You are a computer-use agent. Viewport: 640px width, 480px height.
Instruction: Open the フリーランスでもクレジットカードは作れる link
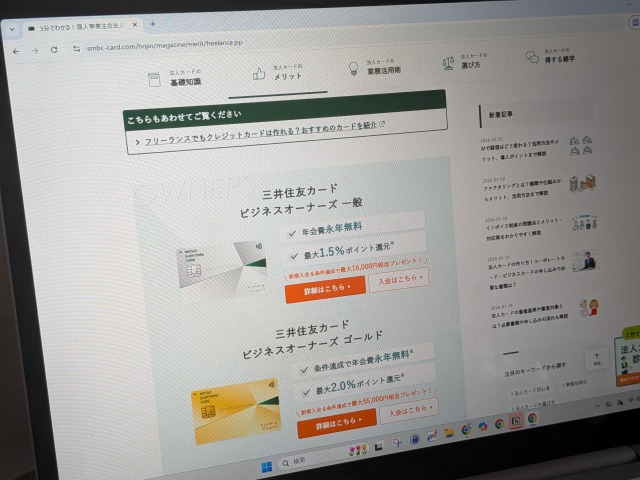tap(260, 133)
